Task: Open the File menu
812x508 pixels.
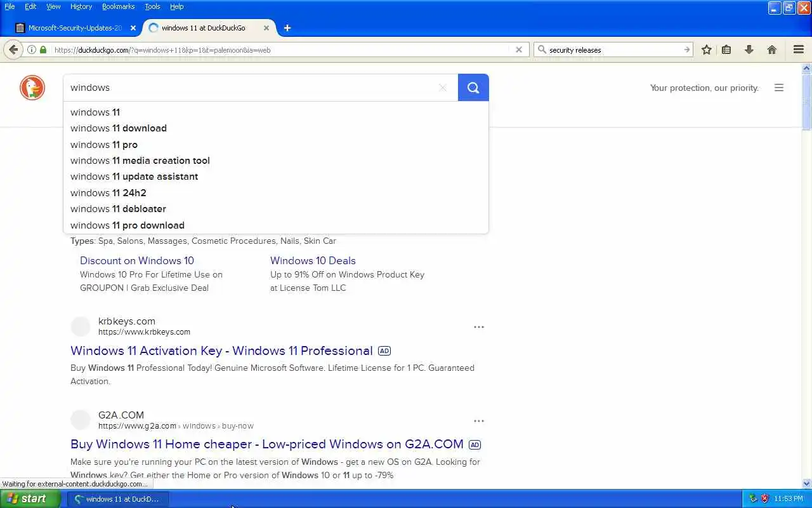Action: (10, 6)
